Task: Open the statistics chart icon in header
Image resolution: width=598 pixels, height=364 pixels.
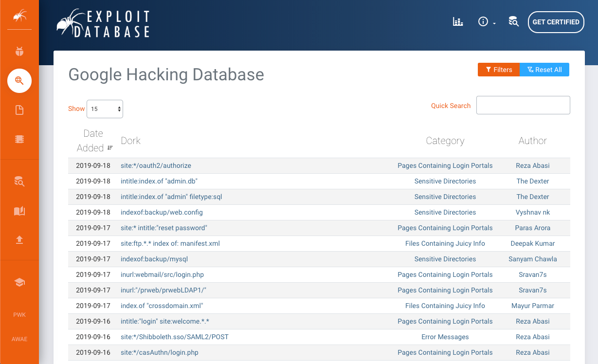Action: tap(458, 22)
